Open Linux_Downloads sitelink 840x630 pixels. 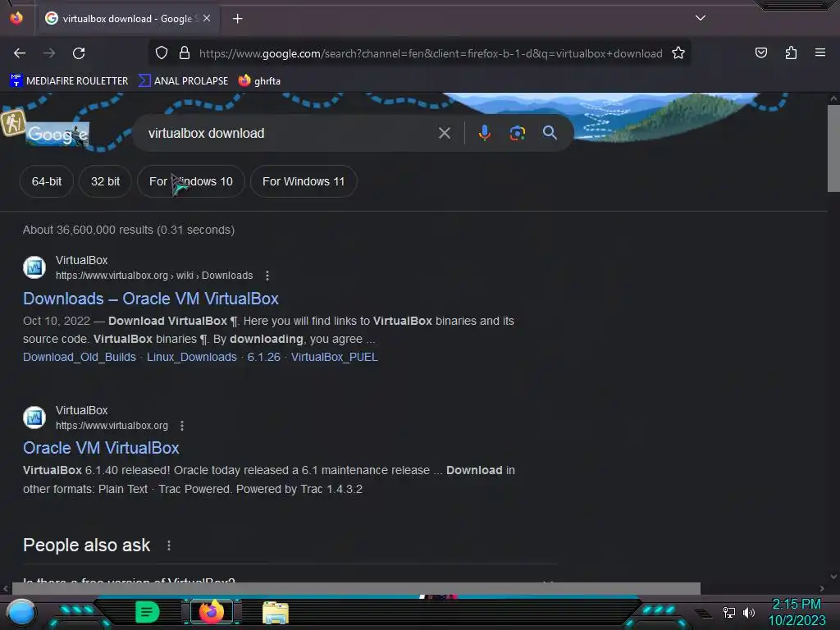[192, 357]
